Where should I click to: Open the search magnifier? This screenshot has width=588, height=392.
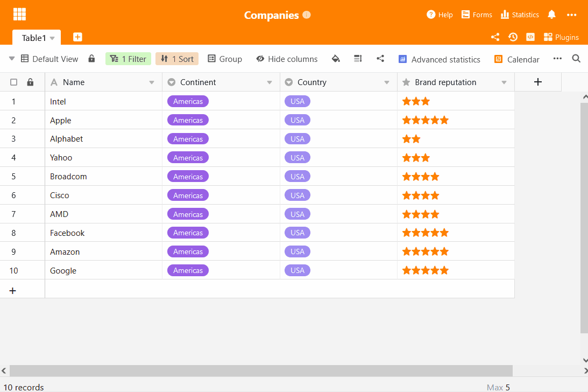coord(576,59)
